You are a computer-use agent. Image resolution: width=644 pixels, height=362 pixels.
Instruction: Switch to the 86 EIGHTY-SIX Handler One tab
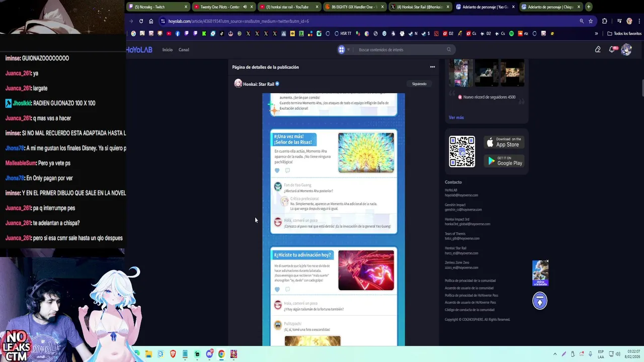355,7
